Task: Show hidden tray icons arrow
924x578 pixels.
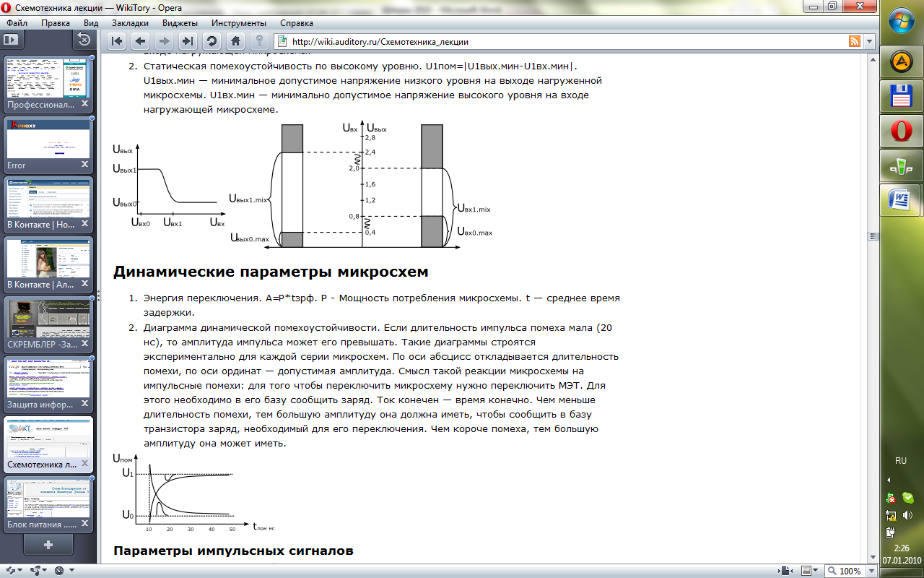Action: point(889,480)
